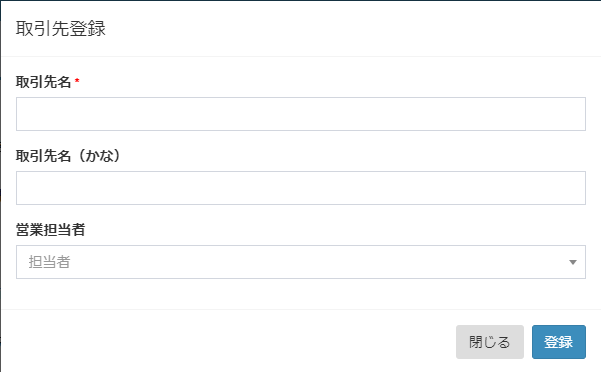The width and height of the screenshot is (601, 372).
Task: Open the 担当者 select box
Action: click(x=300, y=262)
